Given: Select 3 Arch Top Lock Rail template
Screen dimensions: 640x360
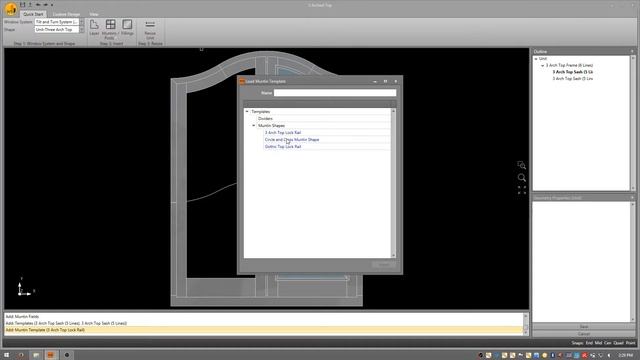Looking at the screenshot, I should (283, 133).
